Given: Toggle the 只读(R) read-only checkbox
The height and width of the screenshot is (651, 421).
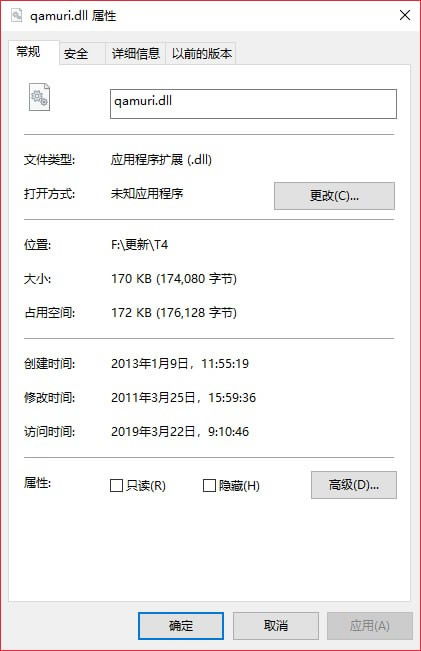Looking at the screenshot, I should pyautogui.click(x=116, y=485).
